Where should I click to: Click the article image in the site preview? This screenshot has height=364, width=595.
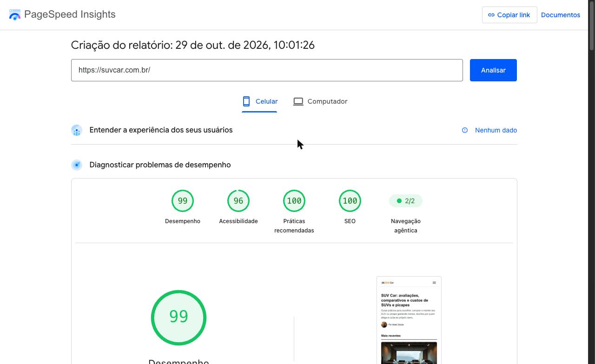pos(409,353)
